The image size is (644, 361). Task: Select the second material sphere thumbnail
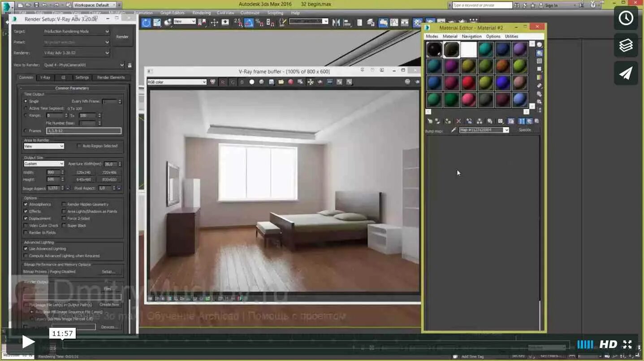coord(451,49)
